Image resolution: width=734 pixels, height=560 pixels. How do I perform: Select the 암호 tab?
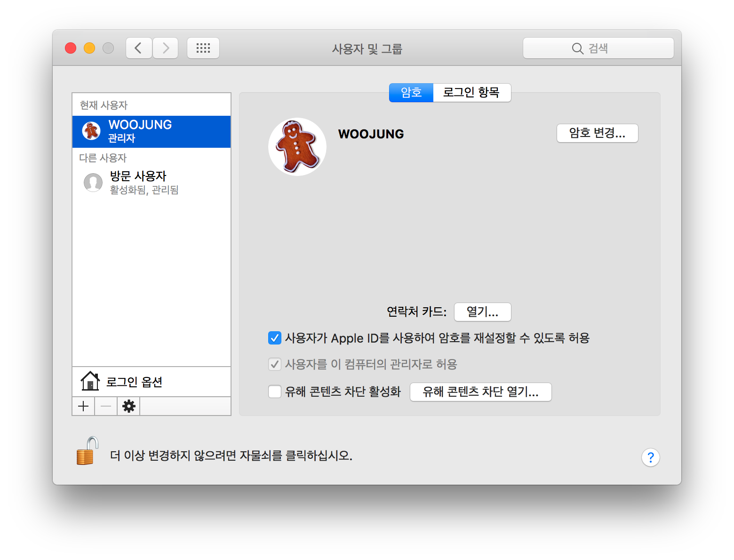(x=411, y=92)
